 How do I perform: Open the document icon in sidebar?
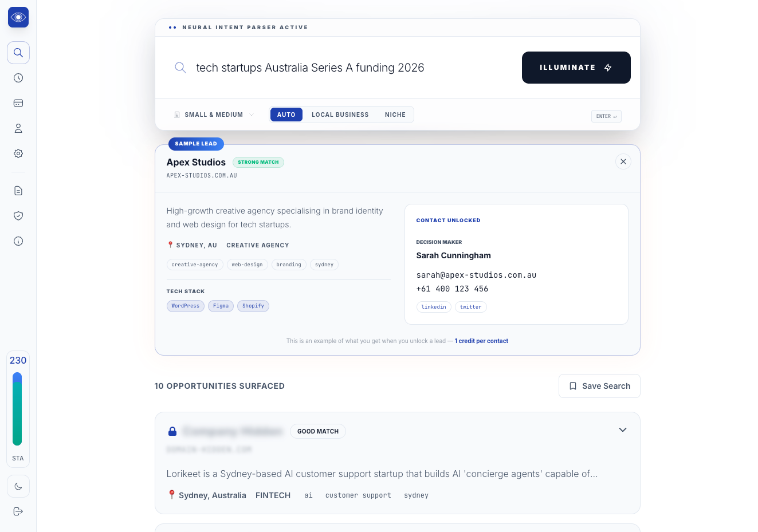[18, 191]
